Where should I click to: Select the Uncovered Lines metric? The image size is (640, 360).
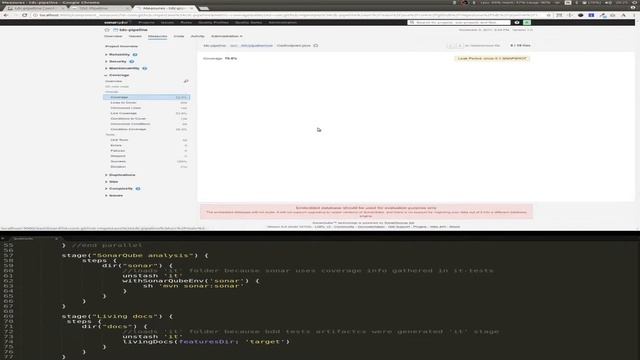[147, 108]
